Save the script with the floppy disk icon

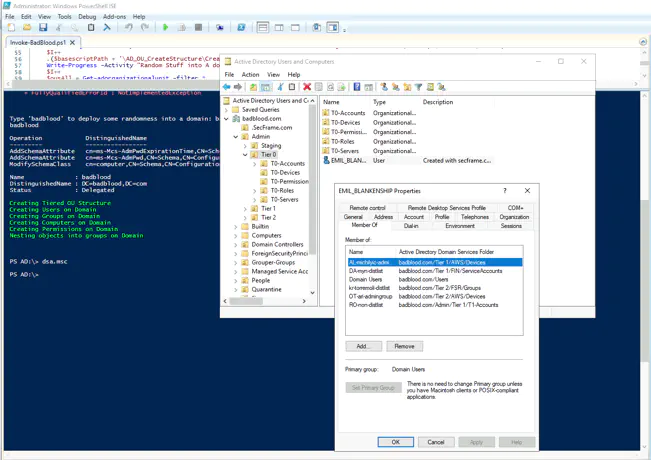point(43,27)
